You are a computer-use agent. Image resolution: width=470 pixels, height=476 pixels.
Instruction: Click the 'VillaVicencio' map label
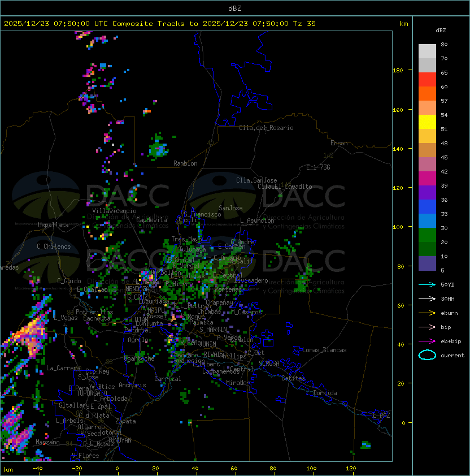click(114, 211)
